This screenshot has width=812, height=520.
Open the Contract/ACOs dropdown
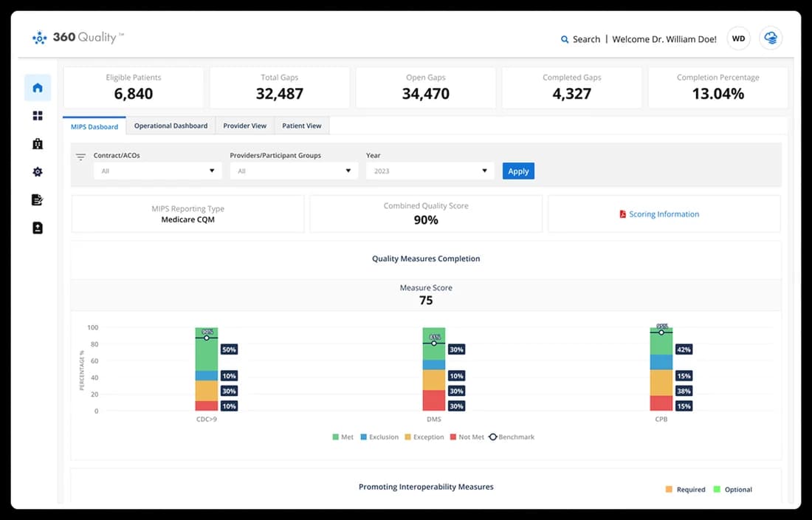[157, 171]
